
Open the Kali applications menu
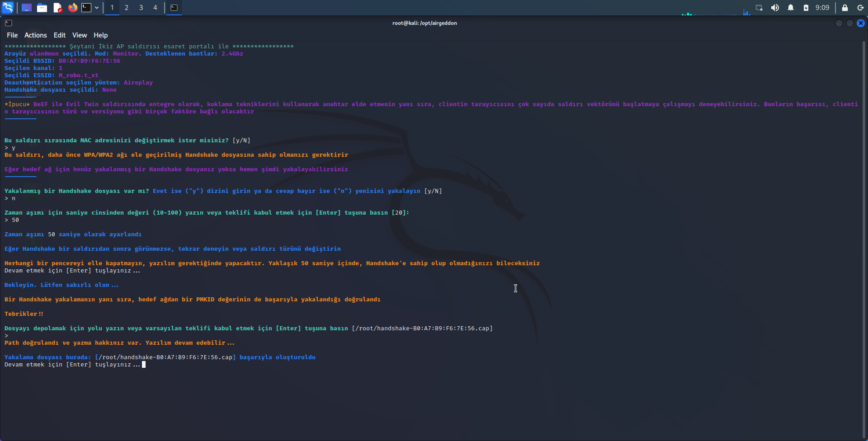pos(8,7)
